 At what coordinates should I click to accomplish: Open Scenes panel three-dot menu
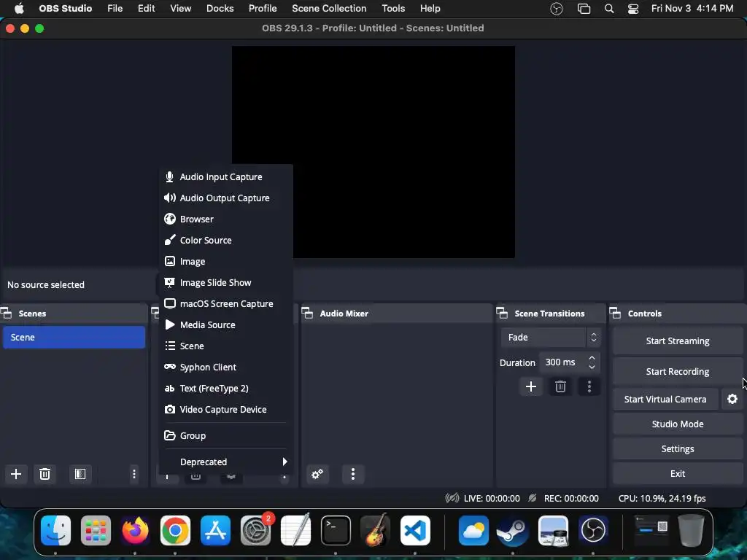coord(134,474)
